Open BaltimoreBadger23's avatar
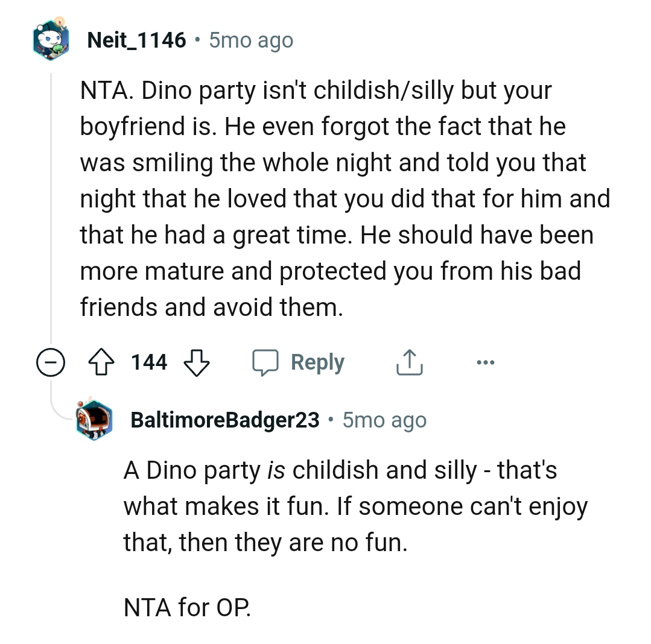Screen dimensions: 651x644 pyautogui.click(x=95, y=420)
